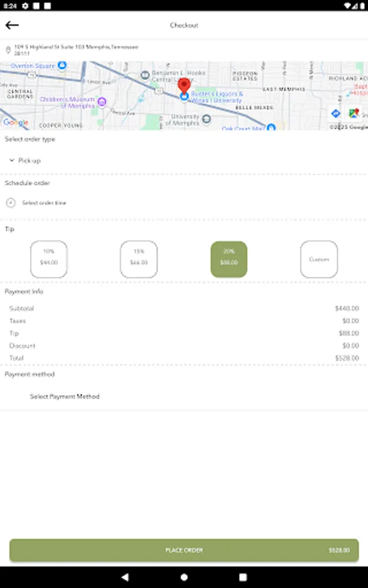Click the Subtotal $440.00 value
Screen dimensions: 368x588
point(347,308)
